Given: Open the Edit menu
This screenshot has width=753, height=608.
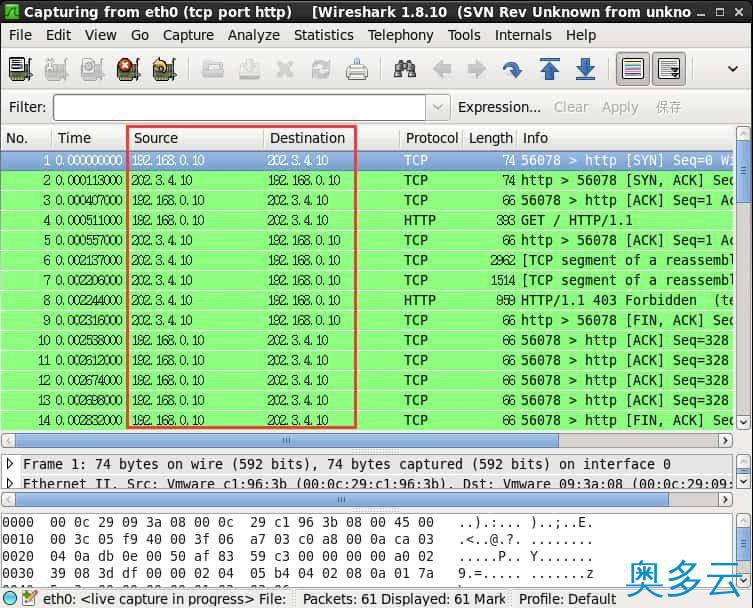Looking at the screenshot, I should [x=58, y=35].
